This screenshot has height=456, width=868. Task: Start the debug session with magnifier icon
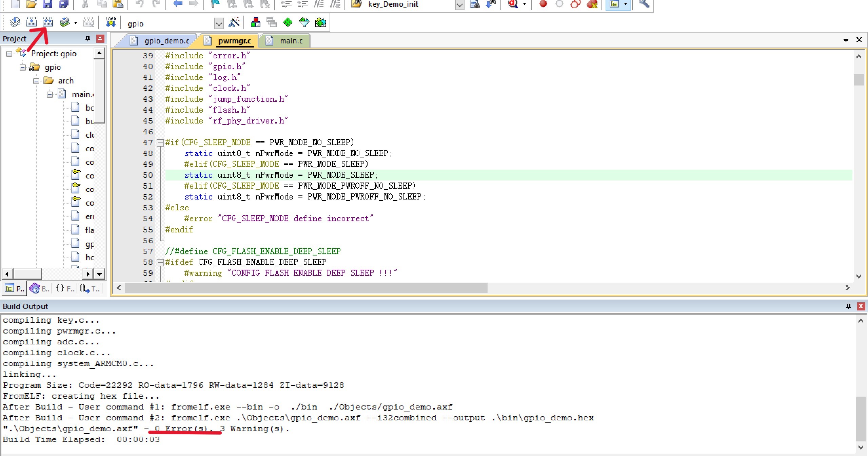[513, 4]
